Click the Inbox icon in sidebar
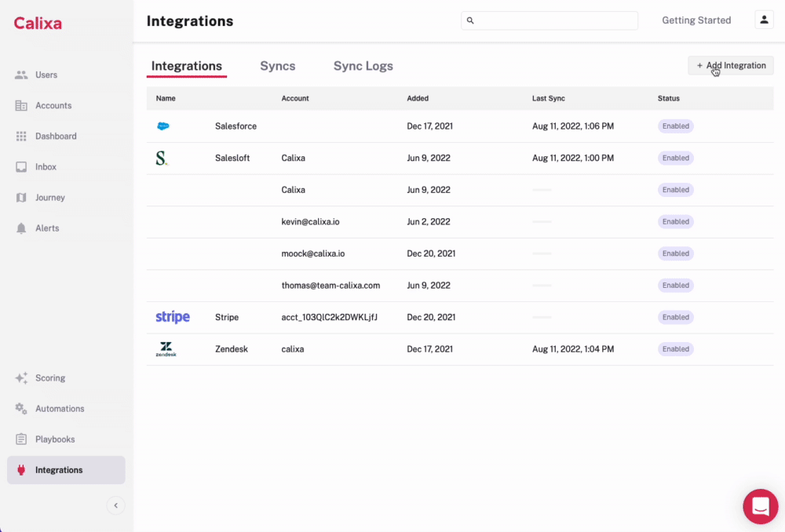This screenshot has width=785, height=532. tap(21, 166)
